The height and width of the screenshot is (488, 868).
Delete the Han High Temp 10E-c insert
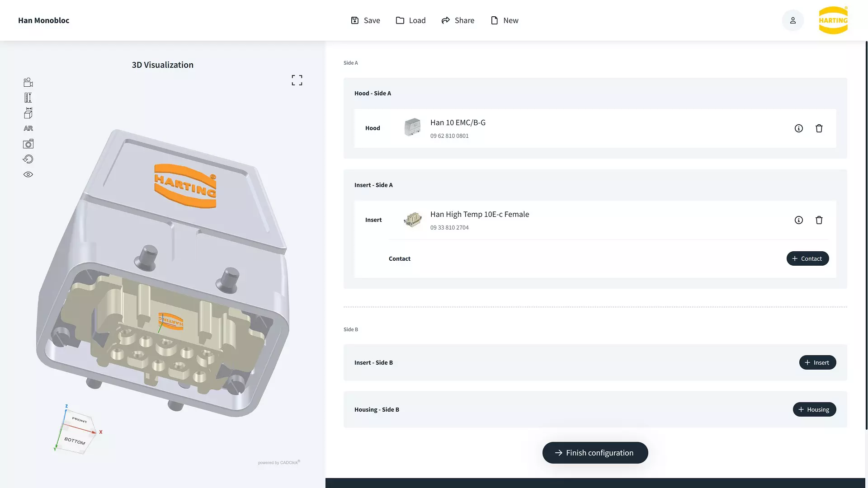tap(819, 220)
